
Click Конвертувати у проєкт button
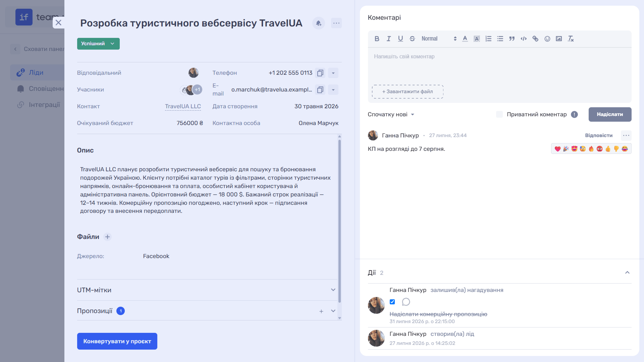tap(117, 341)
